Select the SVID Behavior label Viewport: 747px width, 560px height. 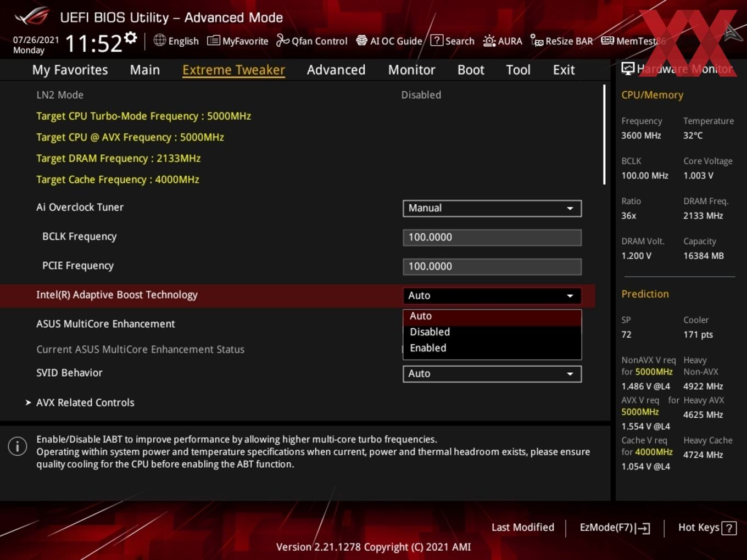click(69, 373)
